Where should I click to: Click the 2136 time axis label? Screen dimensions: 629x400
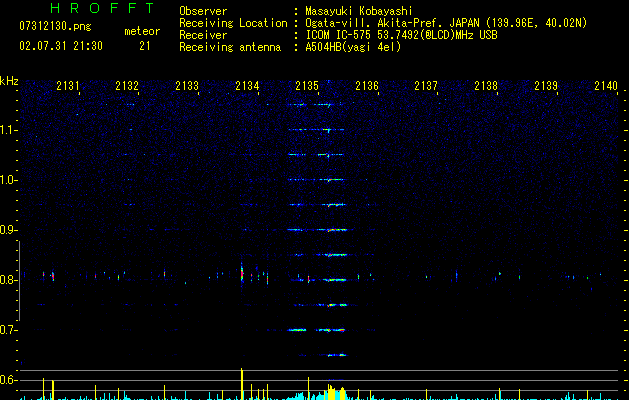[367, 85]
